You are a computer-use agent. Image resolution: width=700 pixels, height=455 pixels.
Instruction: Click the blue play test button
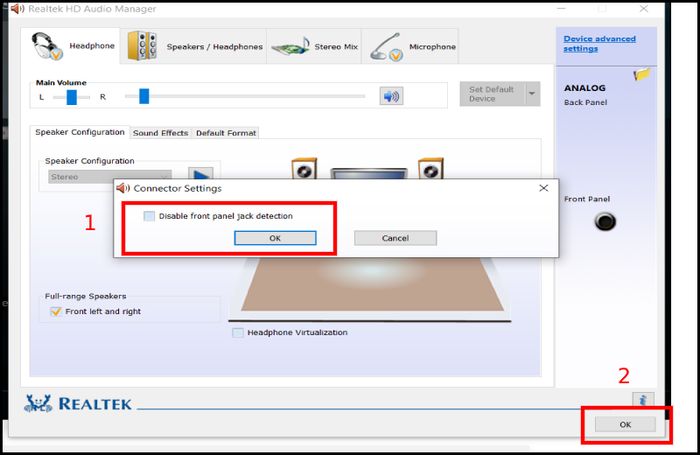200,174
